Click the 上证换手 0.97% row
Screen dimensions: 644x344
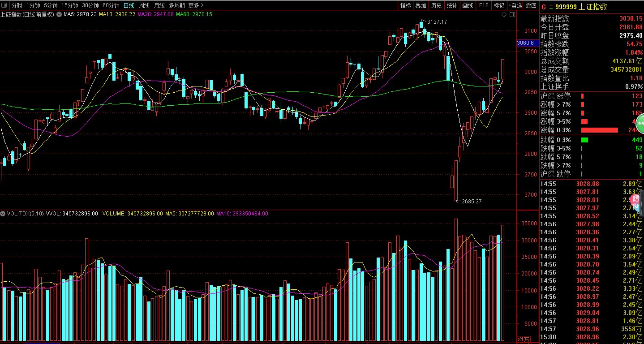click(x=592, y=87)
